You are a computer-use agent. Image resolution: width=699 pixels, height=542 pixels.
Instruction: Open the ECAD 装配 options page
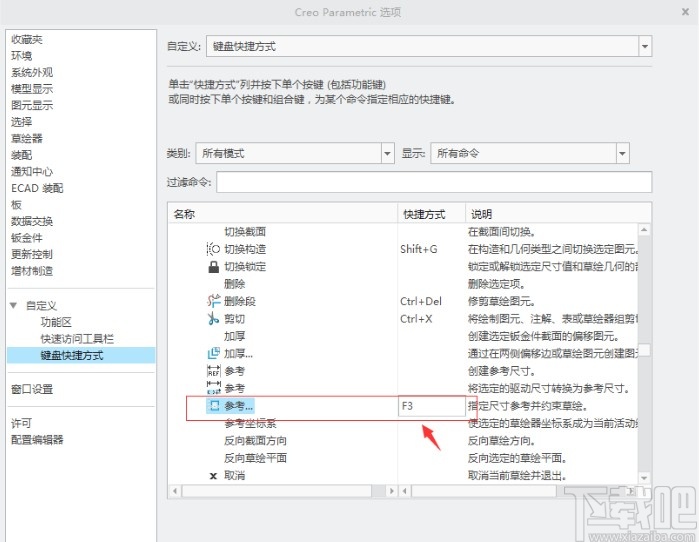(37, 188)
